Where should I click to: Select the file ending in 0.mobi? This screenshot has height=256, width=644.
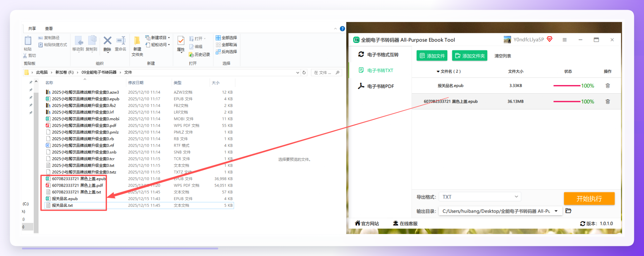click(x=86, y=119)
